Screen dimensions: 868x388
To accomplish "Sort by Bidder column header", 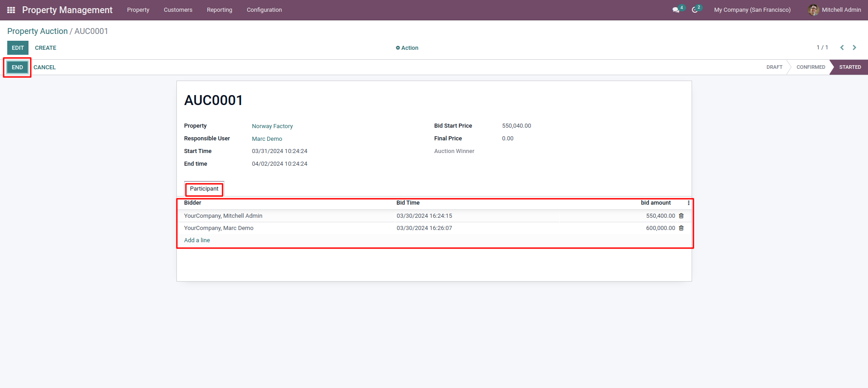I will (x=193, y=203).
